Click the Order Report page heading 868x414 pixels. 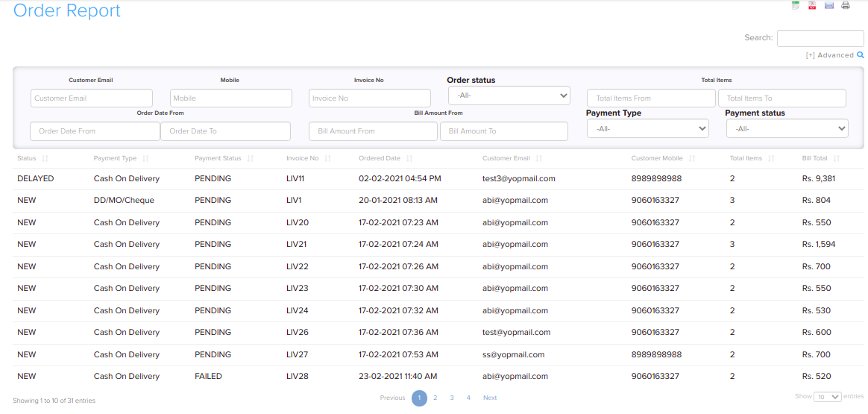[x=67, y=10]
